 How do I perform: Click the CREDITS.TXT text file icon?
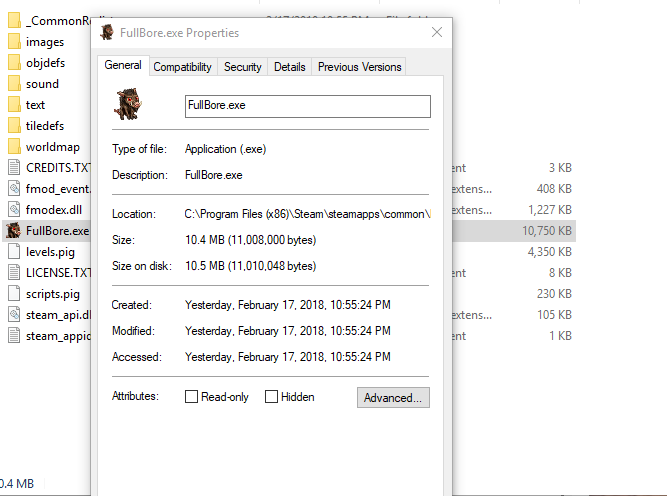coord(14,168)
